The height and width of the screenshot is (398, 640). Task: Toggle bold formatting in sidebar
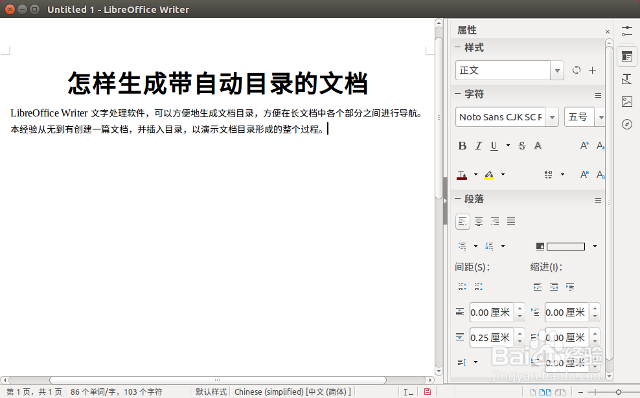click(x=462, y=146)
